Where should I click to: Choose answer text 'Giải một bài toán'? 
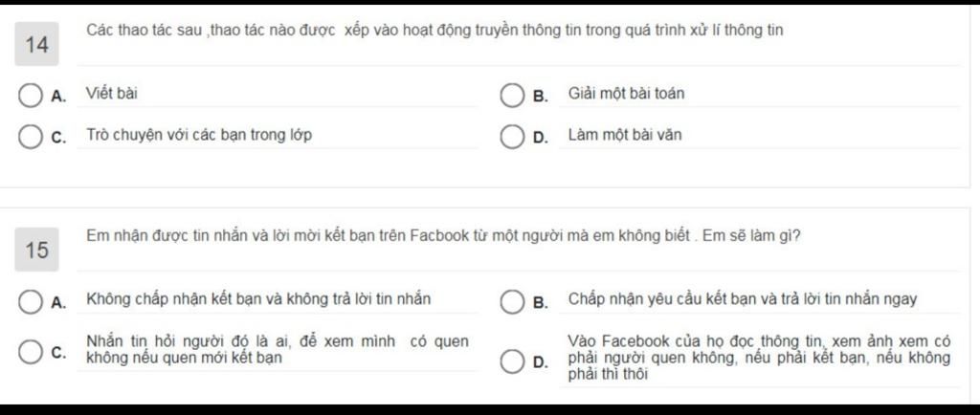click(x=626, y=95)
